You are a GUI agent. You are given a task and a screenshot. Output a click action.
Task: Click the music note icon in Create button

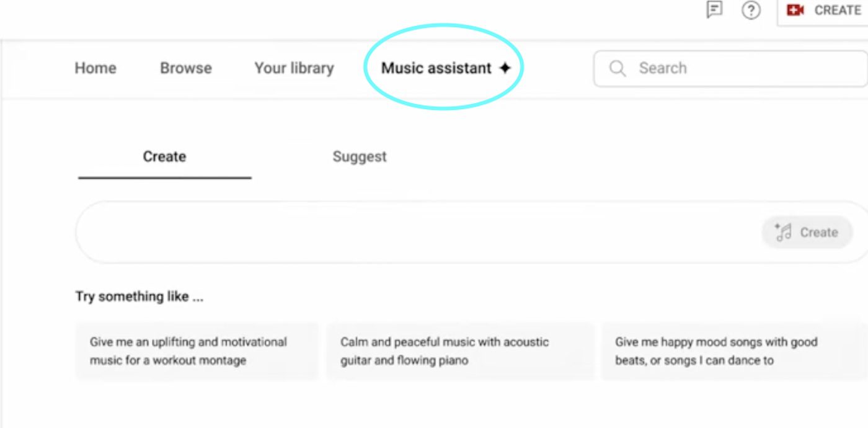[x=784, y=233]
